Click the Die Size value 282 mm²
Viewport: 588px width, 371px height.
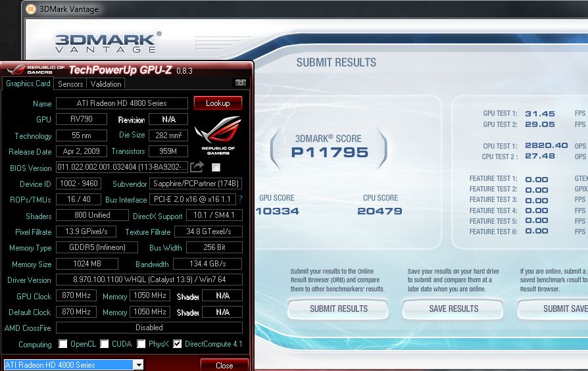[x=168, y=136]
